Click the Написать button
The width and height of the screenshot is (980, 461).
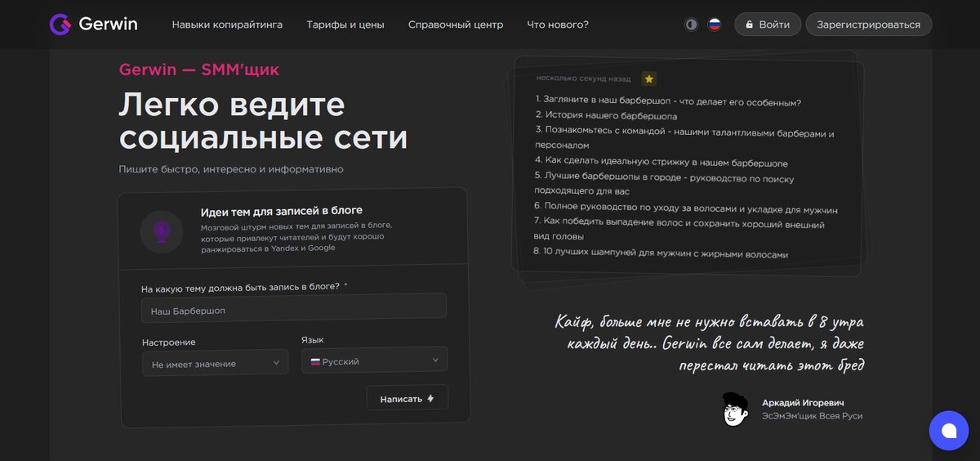click(408, 398)
